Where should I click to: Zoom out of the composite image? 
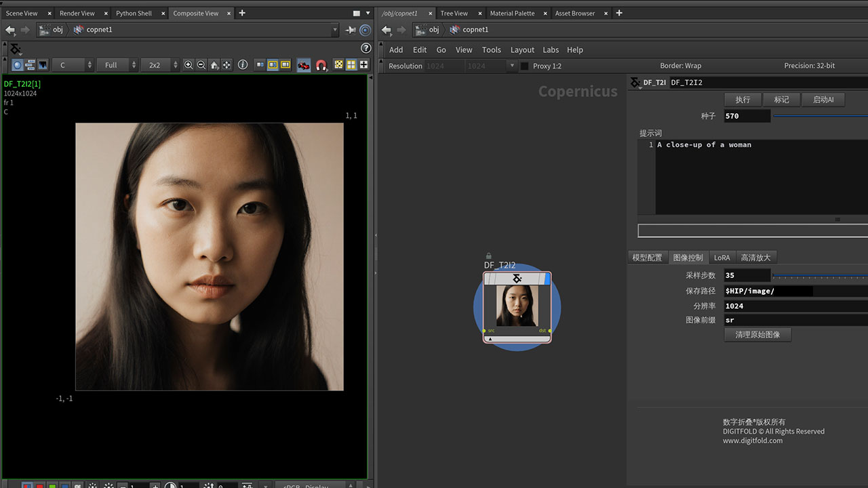pos(201,65)
